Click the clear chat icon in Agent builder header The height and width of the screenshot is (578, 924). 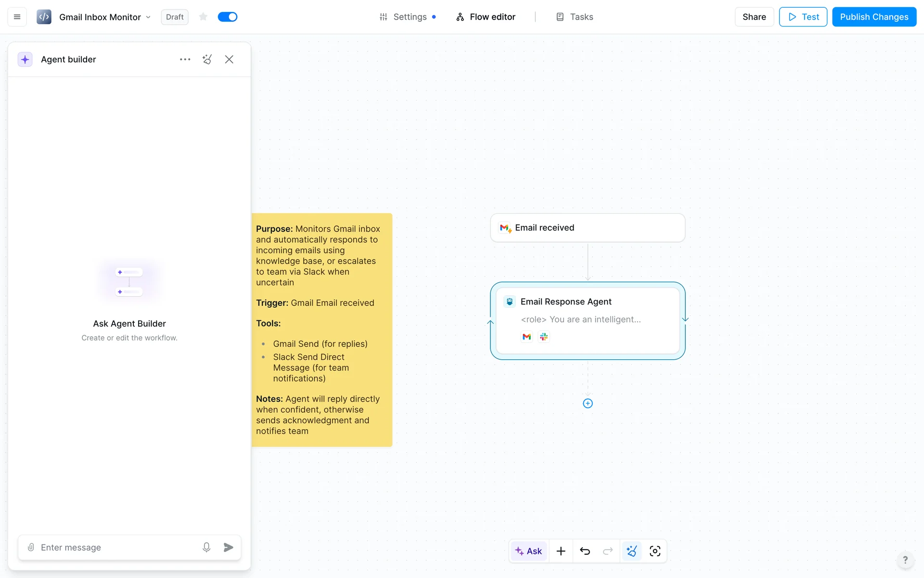[x=207, y=59]
